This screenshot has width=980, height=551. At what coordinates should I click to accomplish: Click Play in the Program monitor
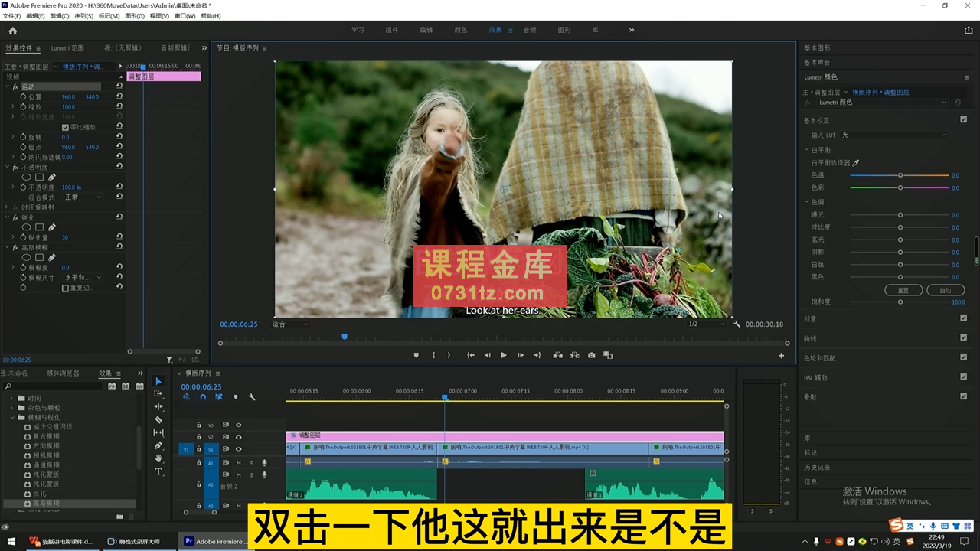click(503, 355)
